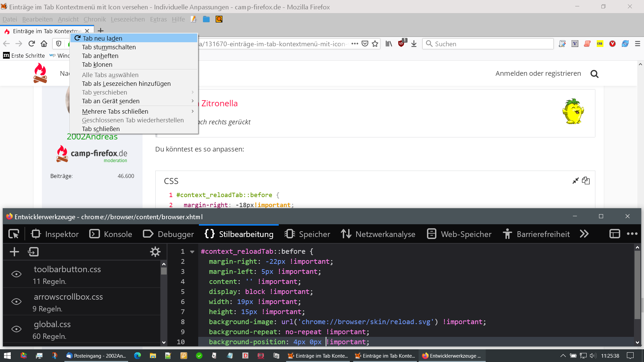The image size is (644, 362).
Task: Create new stylesheet with plus icon
Action: pyautogui.click(x=14, y=252)
